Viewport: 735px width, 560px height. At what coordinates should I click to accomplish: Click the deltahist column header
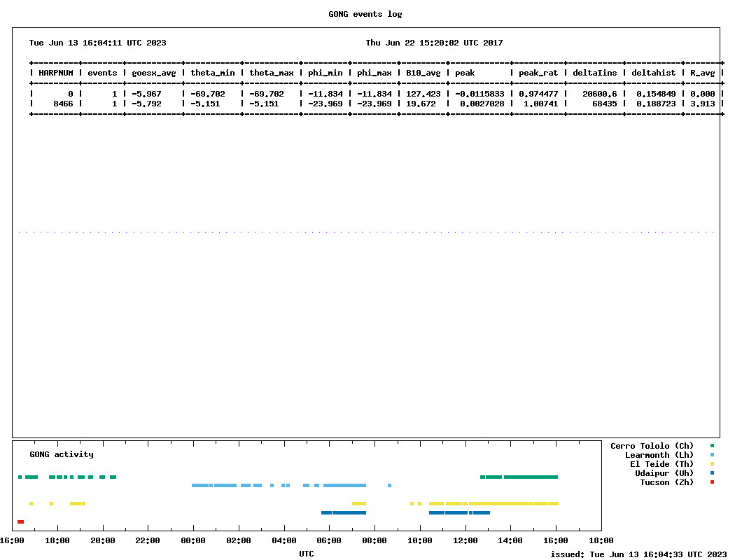click(x=653, y=73)
